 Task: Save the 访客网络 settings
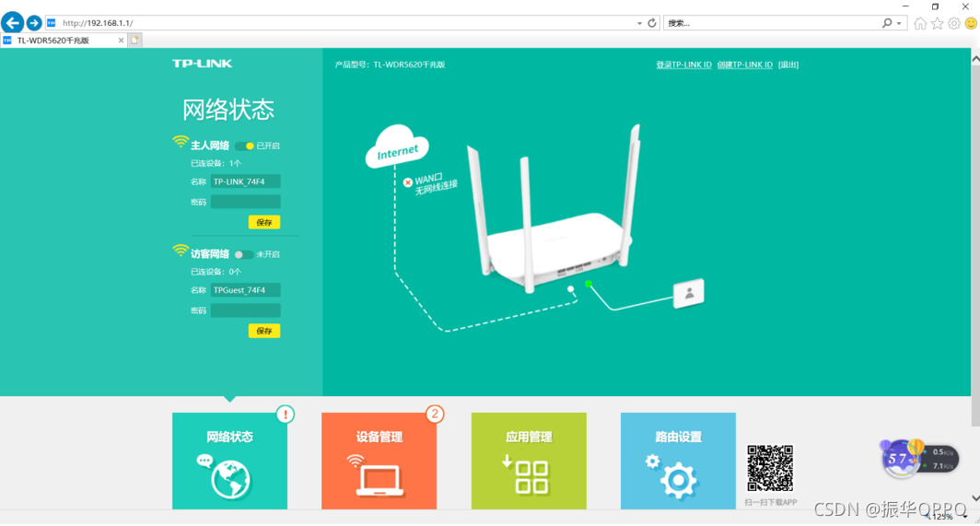click(264, 331)
